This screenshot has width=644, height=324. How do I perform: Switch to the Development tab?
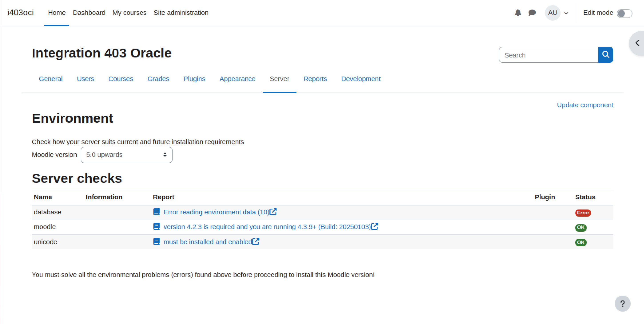click(361, 79)
